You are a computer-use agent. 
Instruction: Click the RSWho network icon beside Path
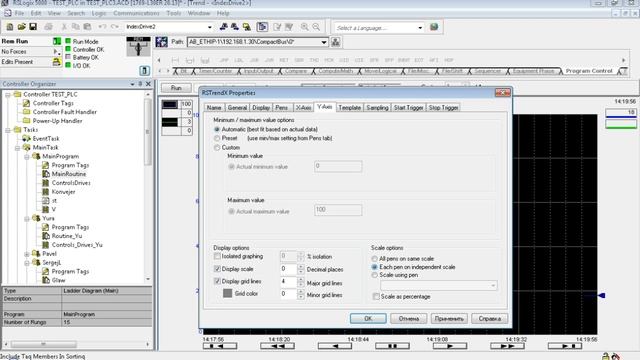coord(162,42)
